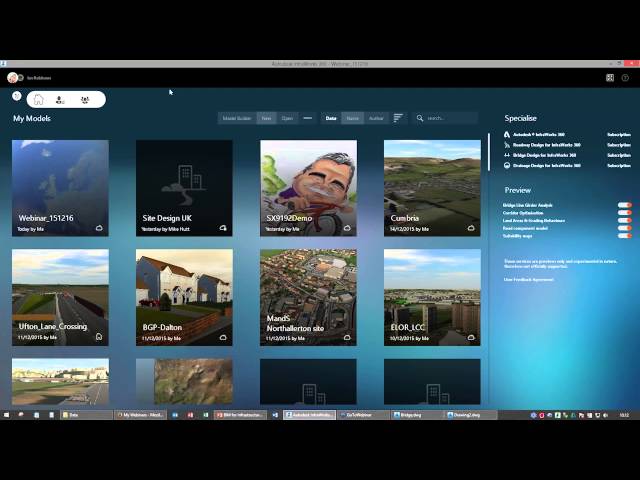
Task: Select the group shared models icon
Action: pos(85,100)
